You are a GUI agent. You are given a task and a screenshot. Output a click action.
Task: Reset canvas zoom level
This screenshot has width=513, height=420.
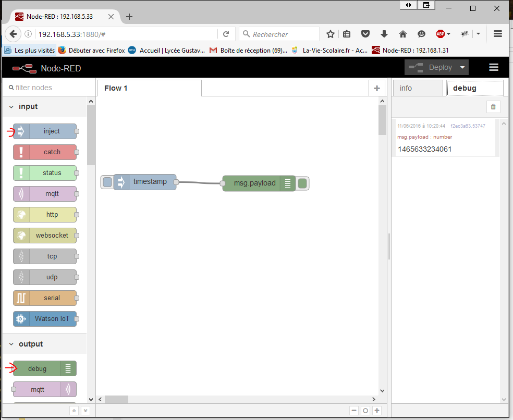(365, 411)
